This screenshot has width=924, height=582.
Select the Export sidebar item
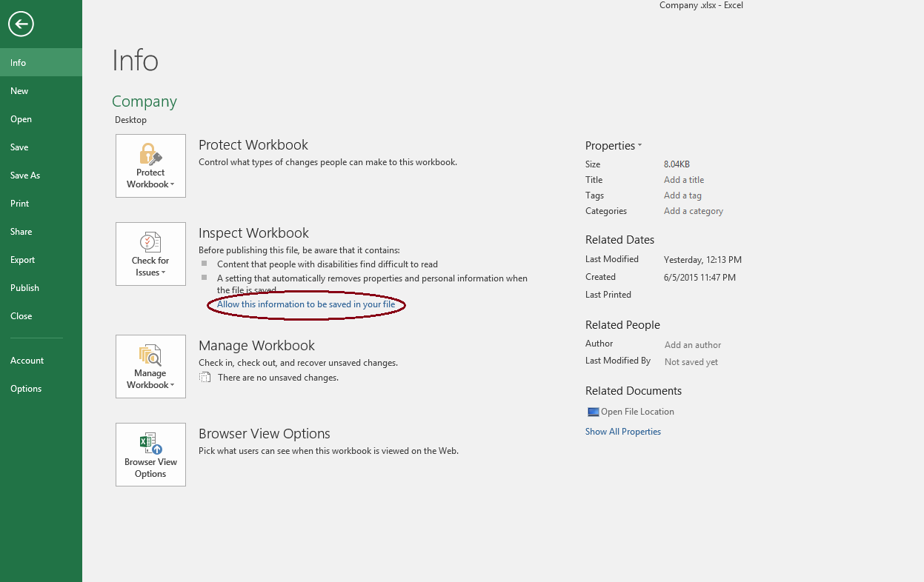coord(22,259)
